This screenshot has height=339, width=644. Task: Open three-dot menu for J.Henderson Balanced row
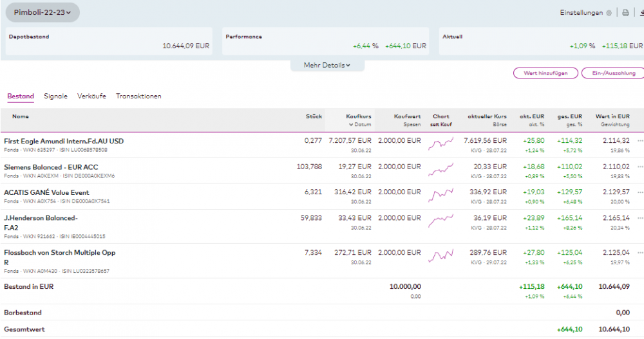640,218
